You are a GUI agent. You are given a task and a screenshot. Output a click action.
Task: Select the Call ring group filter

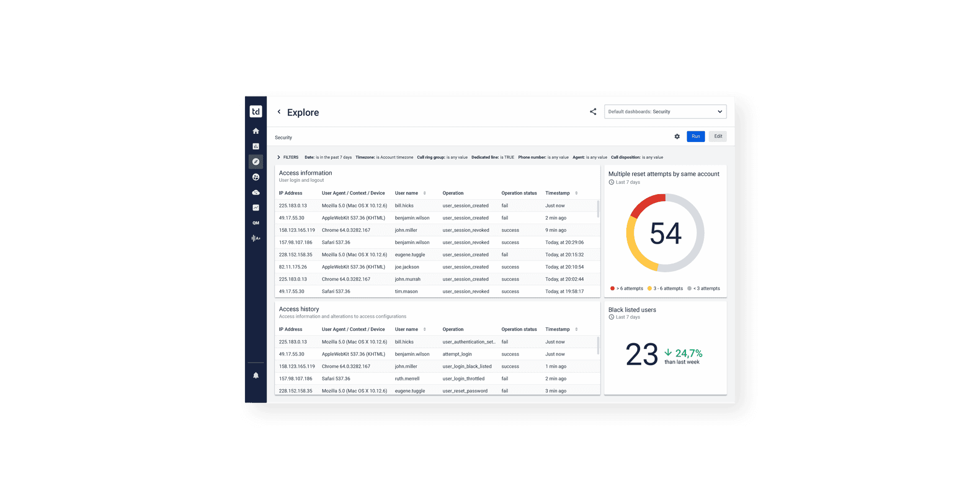click(442, 157)
